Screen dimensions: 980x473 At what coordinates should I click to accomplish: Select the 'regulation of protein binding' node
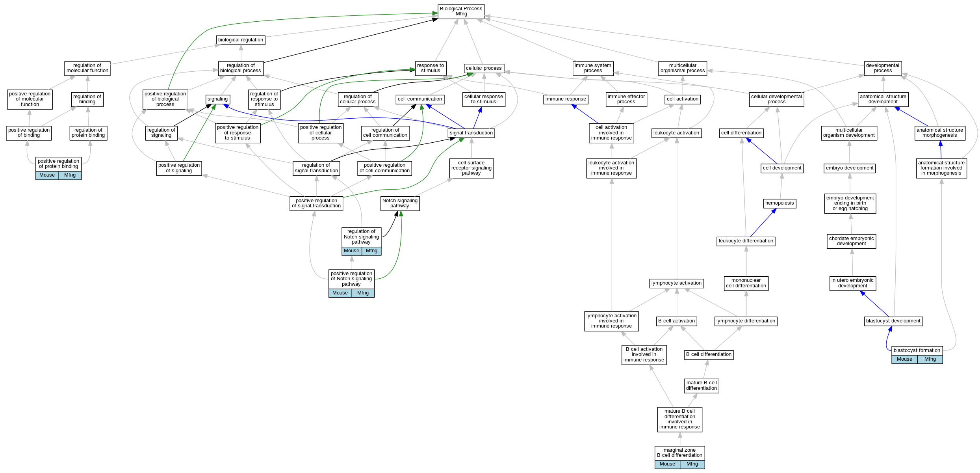(x=88, y=133)
